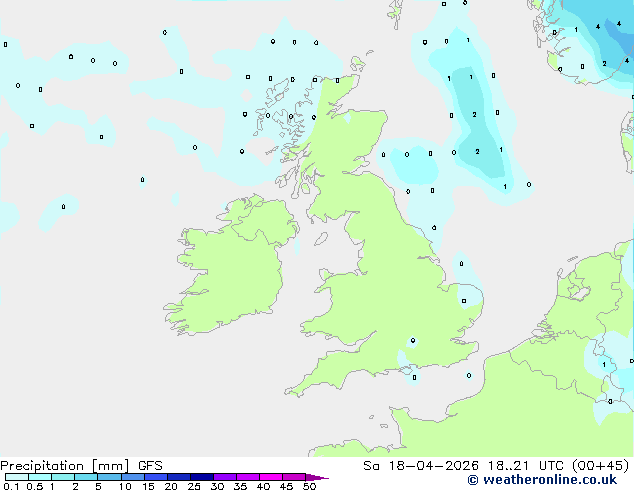
Task: Click the "15" legend scale label
Action: point(148,486)
